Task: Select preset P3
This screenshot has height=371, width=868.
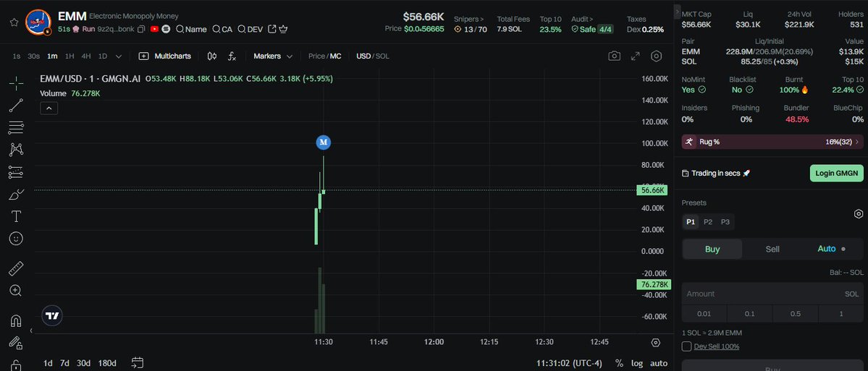Action: coord(725,222)
